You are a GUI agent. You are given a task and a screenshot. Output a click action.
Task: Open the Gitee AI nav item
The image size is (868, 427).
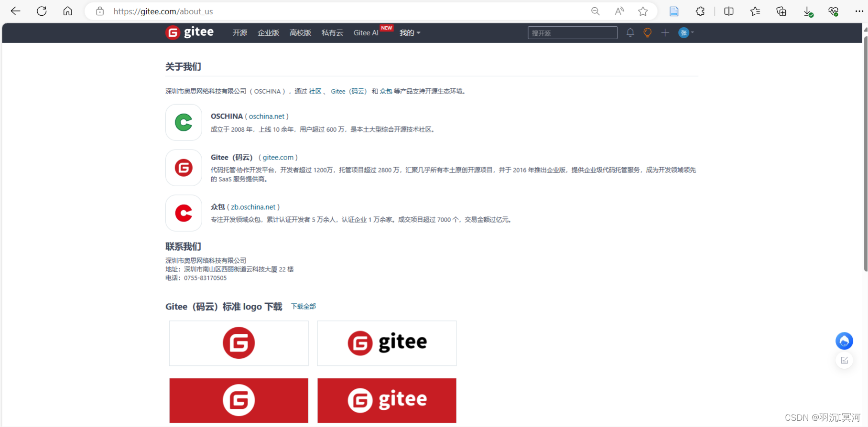pos(366,32)
